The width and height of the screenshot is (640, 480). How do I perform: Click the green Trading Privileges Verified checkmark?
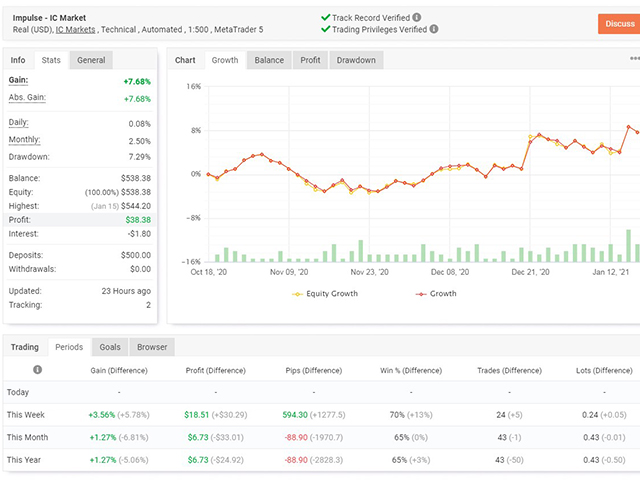pos(325,30)
